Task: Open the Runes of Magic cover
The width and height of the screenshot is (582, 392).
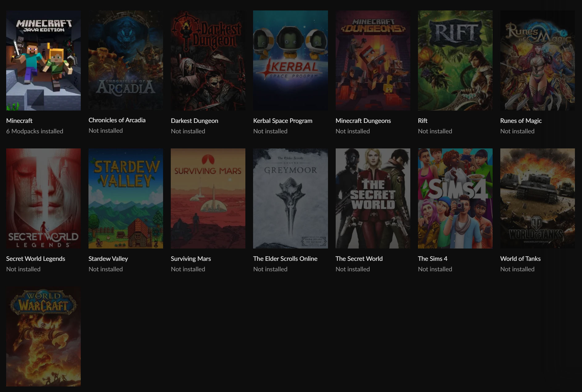Action: click(x=537, y=60)
